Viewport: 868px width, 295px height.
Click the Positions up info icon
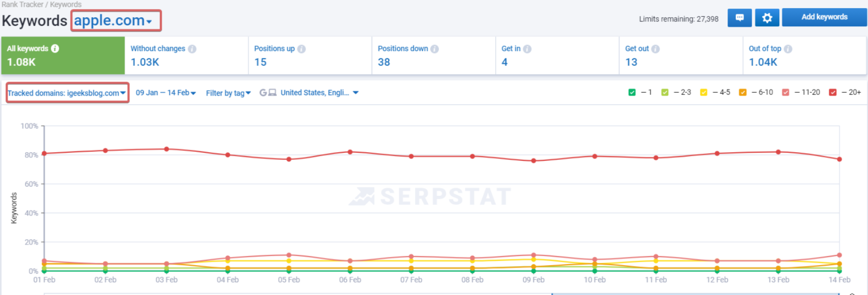point(301,49)
